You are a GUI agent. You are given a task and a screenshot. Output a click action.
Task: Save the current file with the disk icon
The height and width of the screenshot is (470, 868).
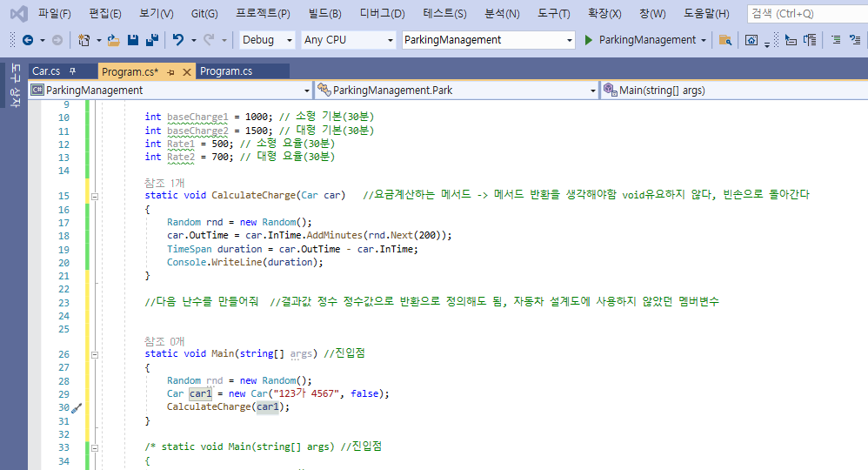(x=133, y=40)
